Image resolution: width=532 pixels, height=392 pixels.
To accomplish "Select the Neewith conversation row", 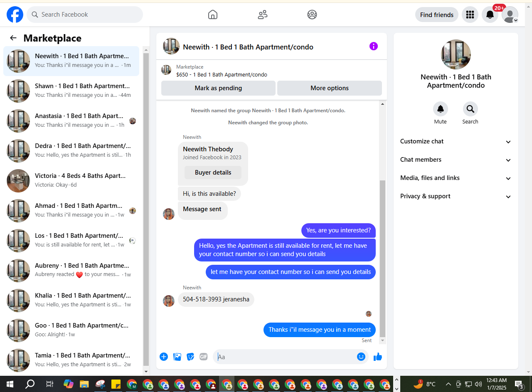I will coord(71,61).
